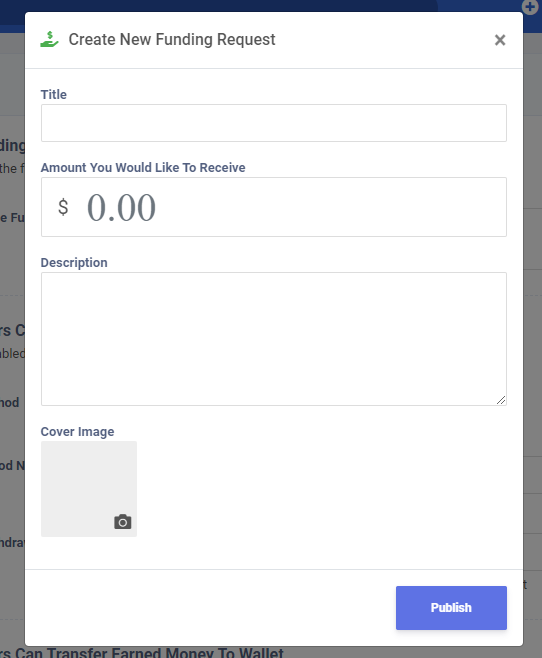Publish the funding request
542x658 pixels.
(x=451, y=608)
